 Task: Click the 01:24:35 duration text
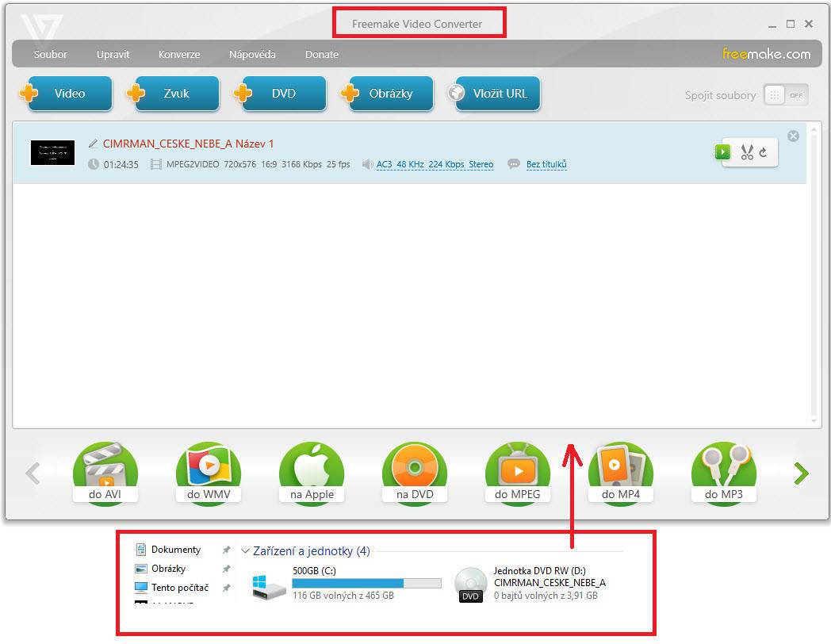click(x=121, y=165)
